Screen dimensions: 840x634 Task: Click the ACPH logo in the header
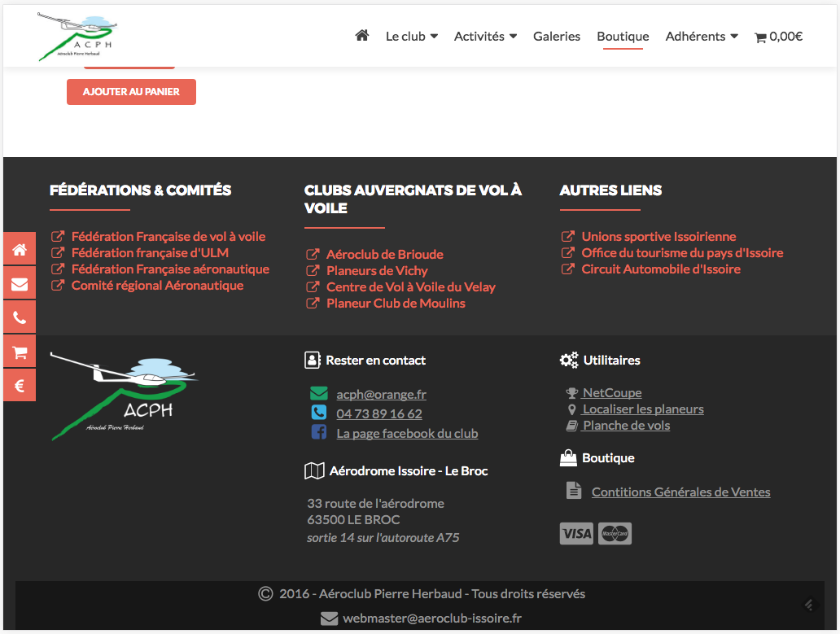pos(76,37)
